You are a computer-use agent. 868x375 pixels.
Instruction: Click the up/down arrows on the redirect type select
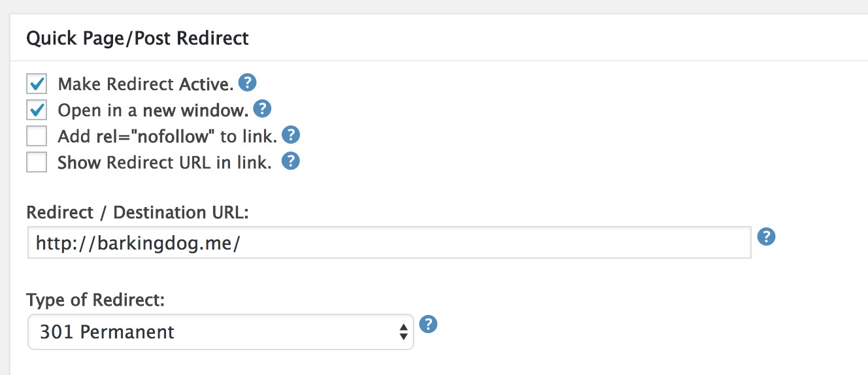[x=403, y=332]
